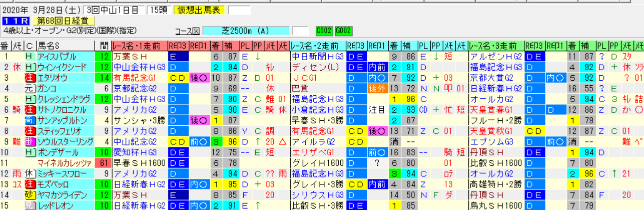The width and height of the screenshot is (644, 210).
Task: Click the レース名・1走前 column header
Action: (140, 46)
